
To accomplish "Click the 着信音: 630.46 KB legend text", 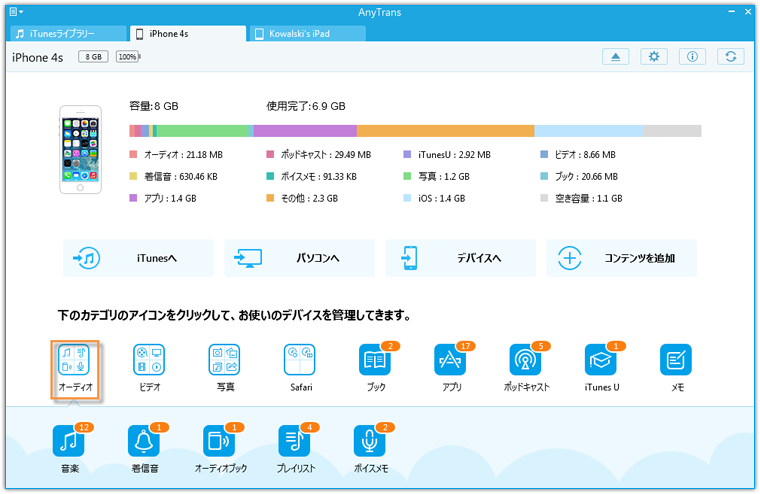I will [181, 176].
